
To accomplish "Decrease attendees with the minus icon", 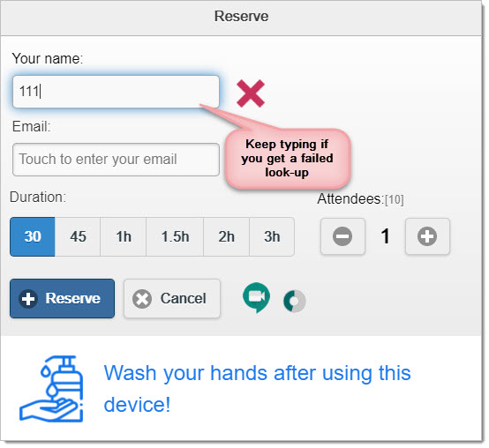I will (342, 236).
